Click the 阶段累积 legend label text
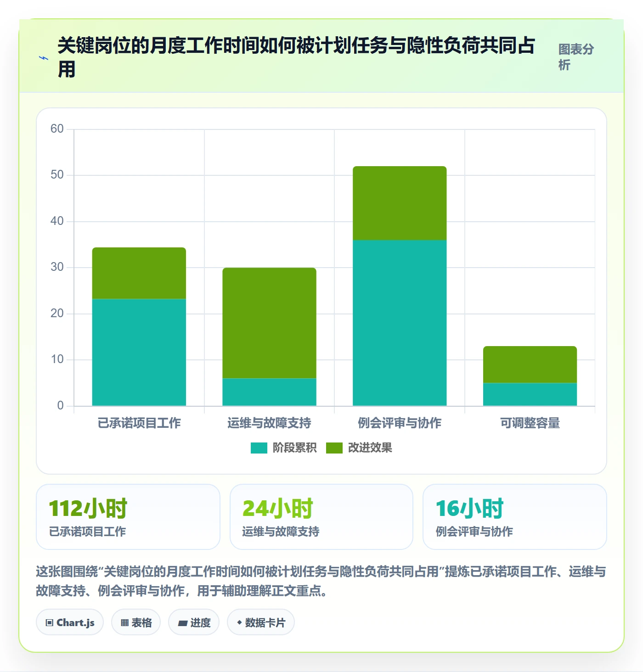The width and height of the screenshot is (643, 672). (294, 448)
